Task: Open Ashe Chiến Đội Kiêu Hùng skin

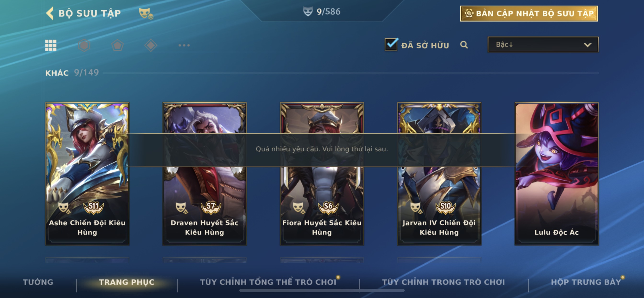Action: click(87, 173)
